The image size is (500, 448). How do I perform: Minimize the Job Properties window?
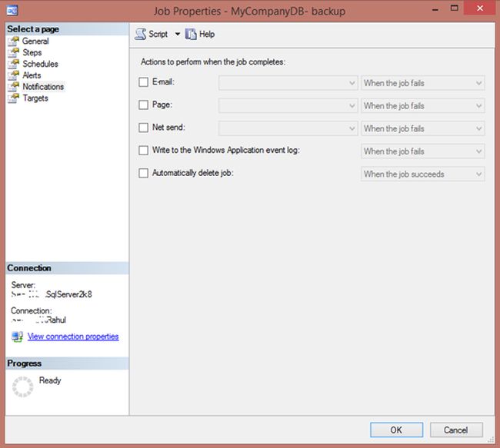click(435, 9)
